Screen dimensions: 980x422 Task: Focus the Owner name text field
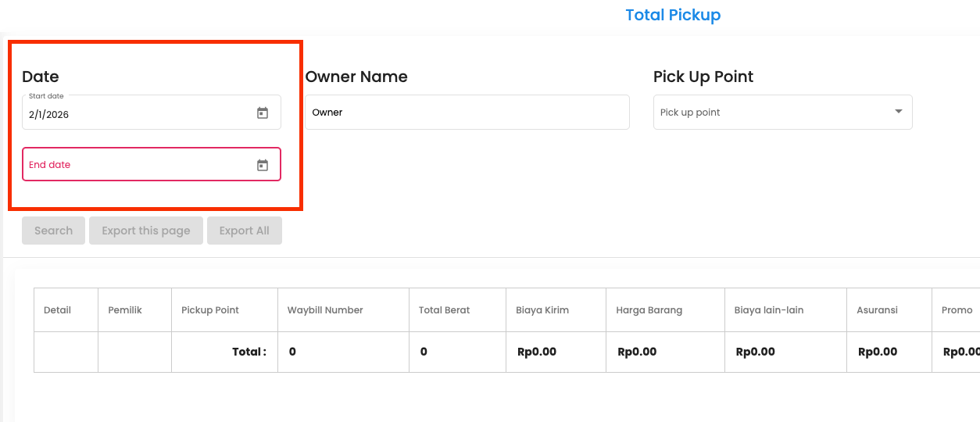[x=467, y=113]
